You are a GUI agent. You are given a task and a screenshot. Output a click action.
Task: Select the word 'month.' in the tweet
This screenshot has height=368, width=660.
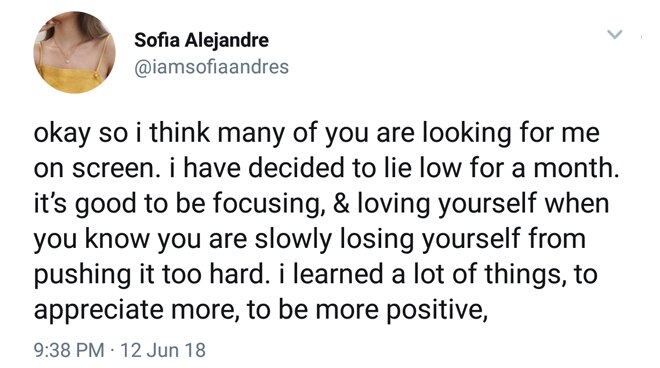click(x=577, y=168)
